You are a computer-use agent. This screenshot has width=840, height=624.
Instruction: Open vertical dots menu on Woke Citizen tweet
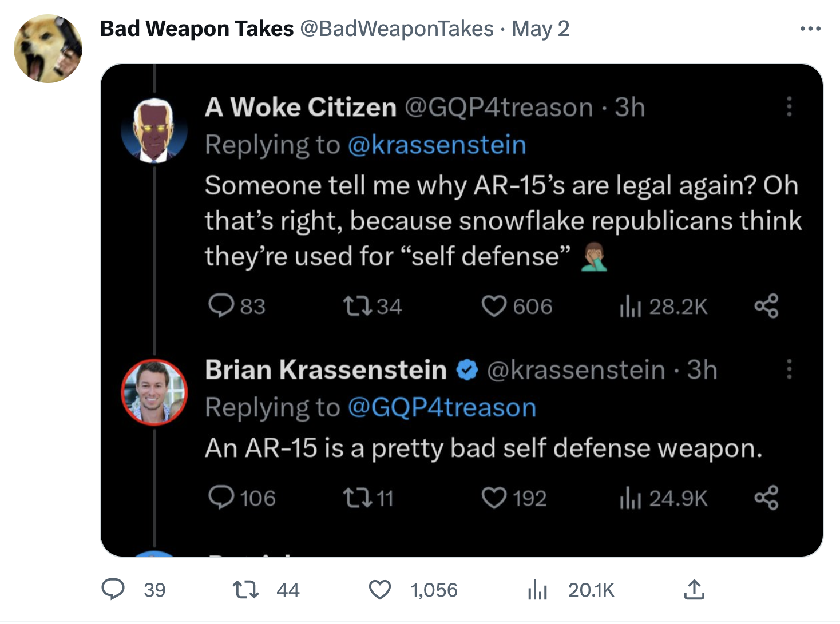790,107
